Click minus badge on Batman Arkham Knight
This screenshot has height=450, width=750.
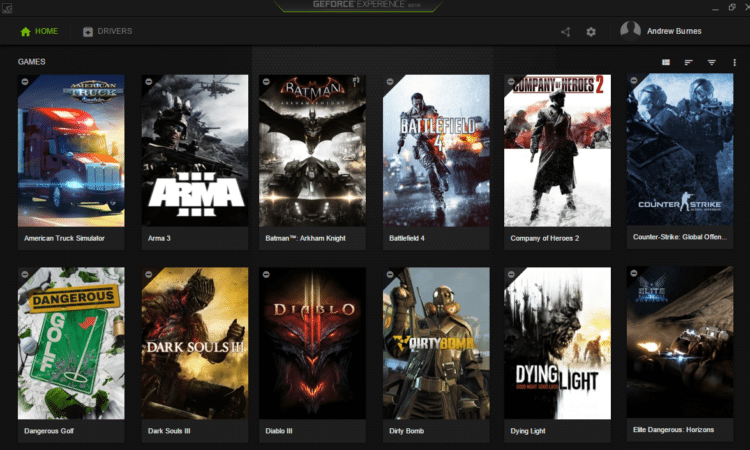266,82
